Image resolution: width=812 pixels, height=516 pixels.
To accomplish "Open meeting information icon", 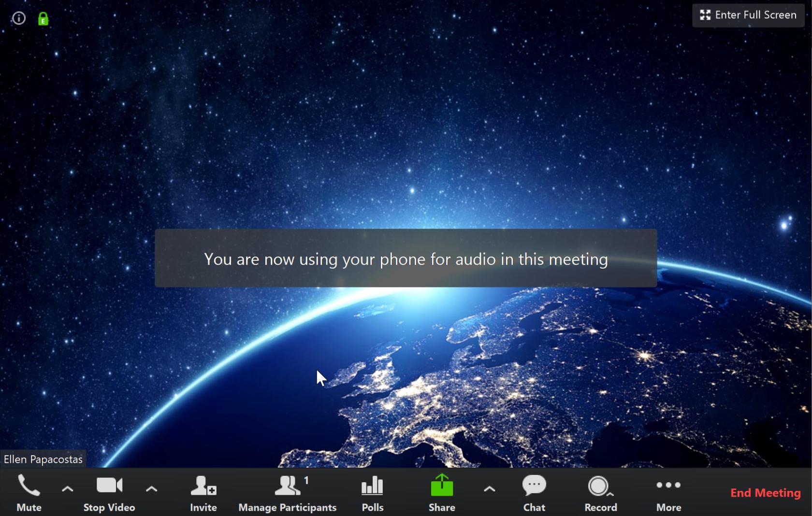I will pyautogui.click(x=19, y=18).
